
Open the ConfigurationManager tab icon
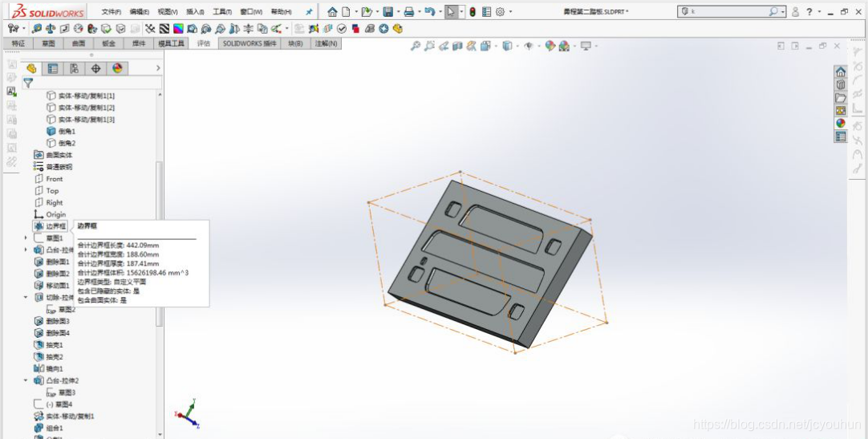tap(74, 68)
